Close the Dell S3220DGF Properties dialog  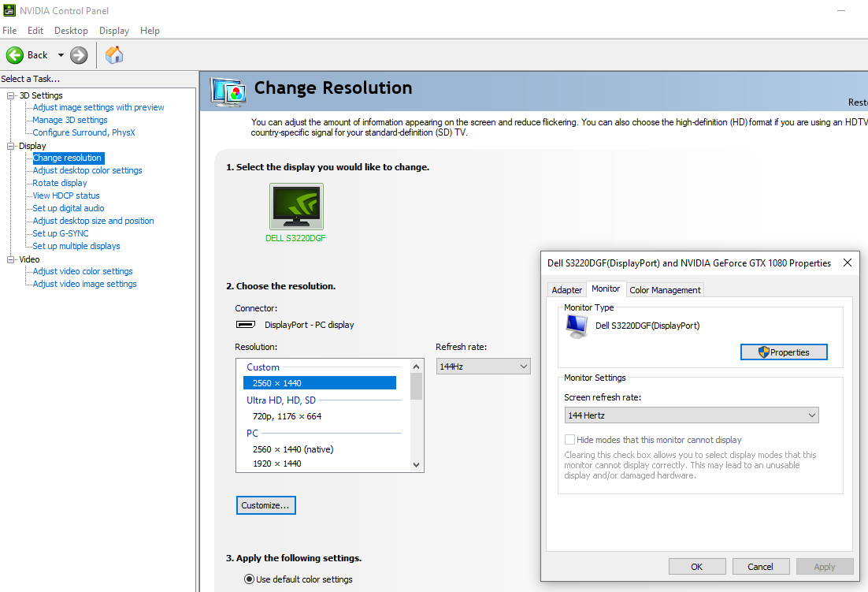[x=847, y=262]
